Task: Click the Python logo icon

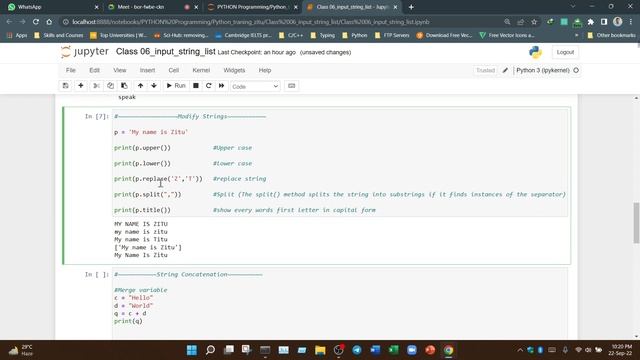Action: [535, 52]
